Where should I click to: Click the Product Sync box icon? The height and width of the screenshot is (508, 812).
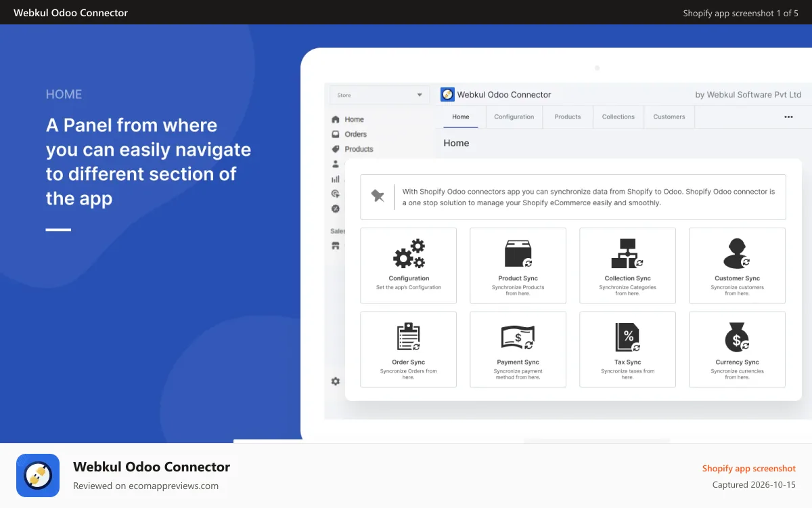(518, 254)
